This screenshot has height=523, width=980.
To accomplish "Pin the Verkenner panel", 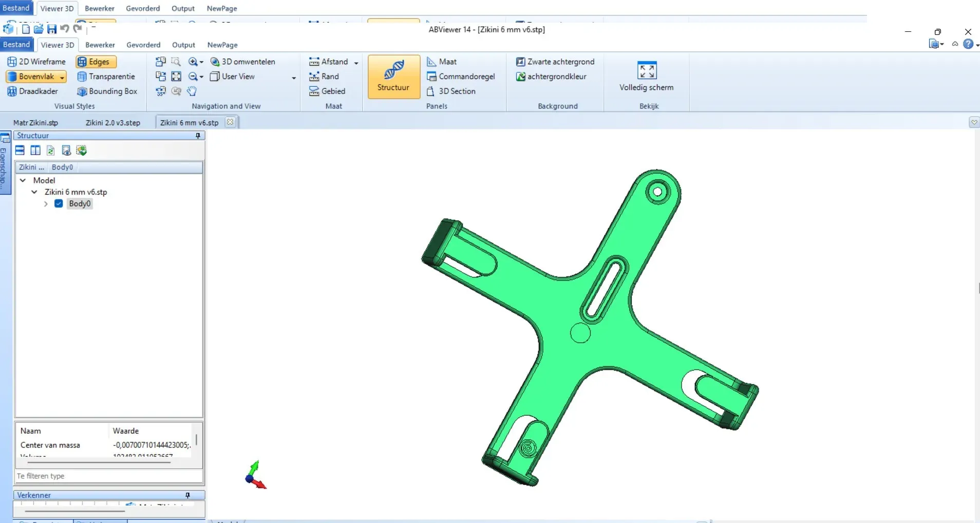I will [x=187, y=495].
